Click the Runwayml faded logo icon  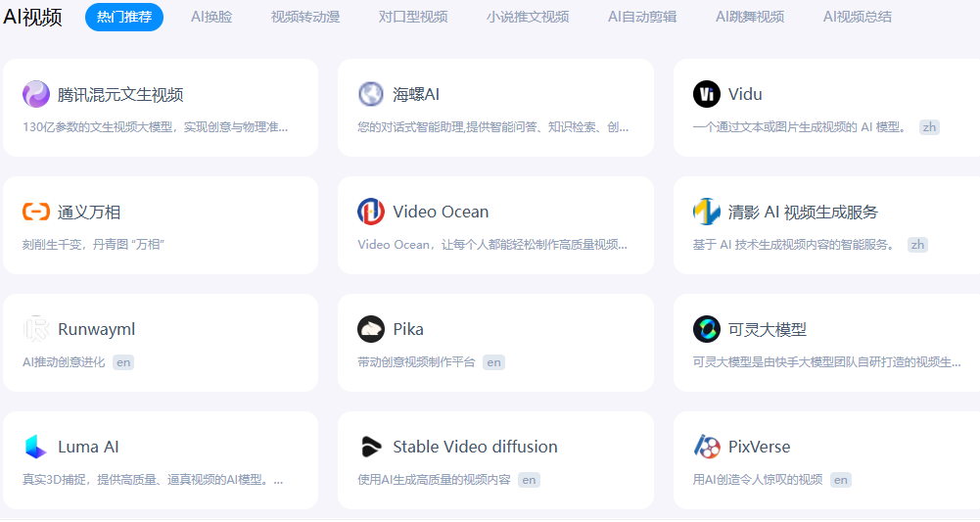coord(36,329)
